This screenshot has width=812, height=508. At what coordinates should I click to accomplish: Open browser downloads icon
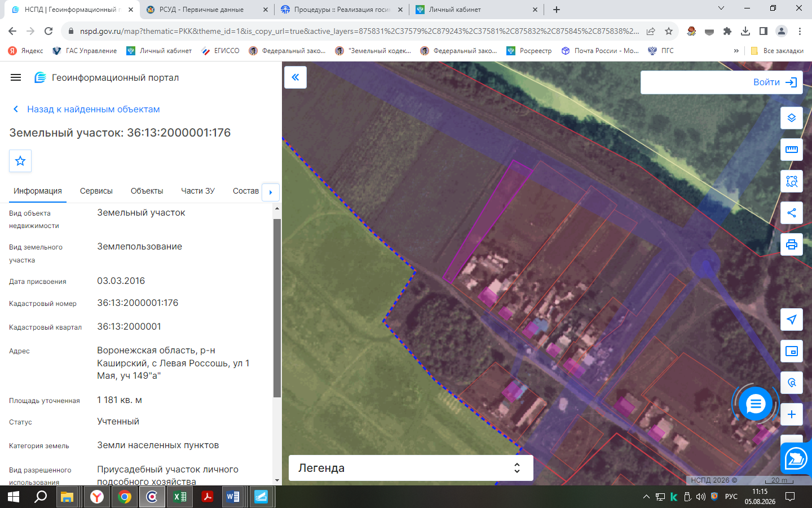click(x=745, y=31)
